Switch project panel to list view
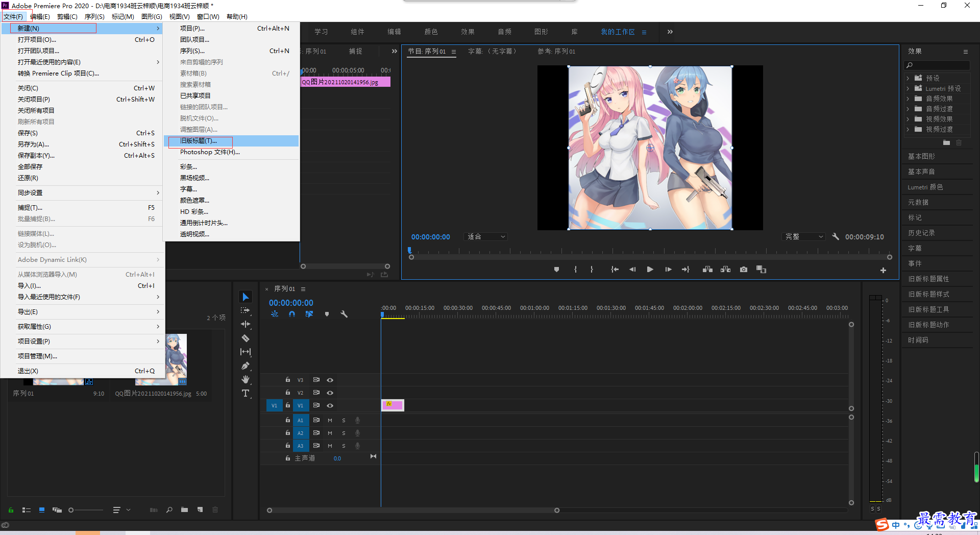This screenshot has width=980, height=535. [x=27, y=509]
